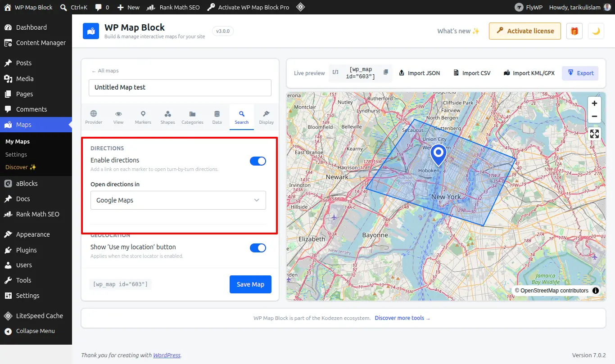Image resolution: width=615 pixels, height=364 pixels.
Task: Enter fullscreen map view
Action: pyautogui.click(x=594, y=134)
